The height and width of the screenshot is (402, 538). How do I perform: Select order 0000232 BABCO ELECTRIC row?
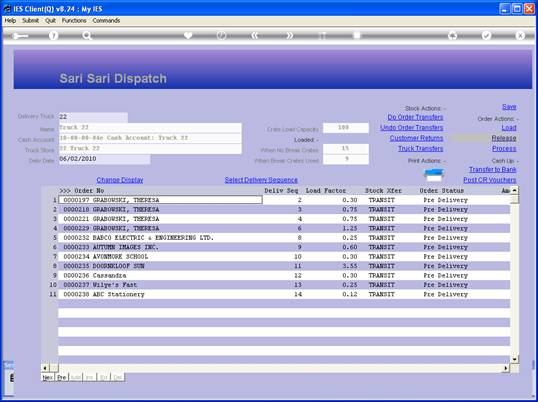(284, 238)
